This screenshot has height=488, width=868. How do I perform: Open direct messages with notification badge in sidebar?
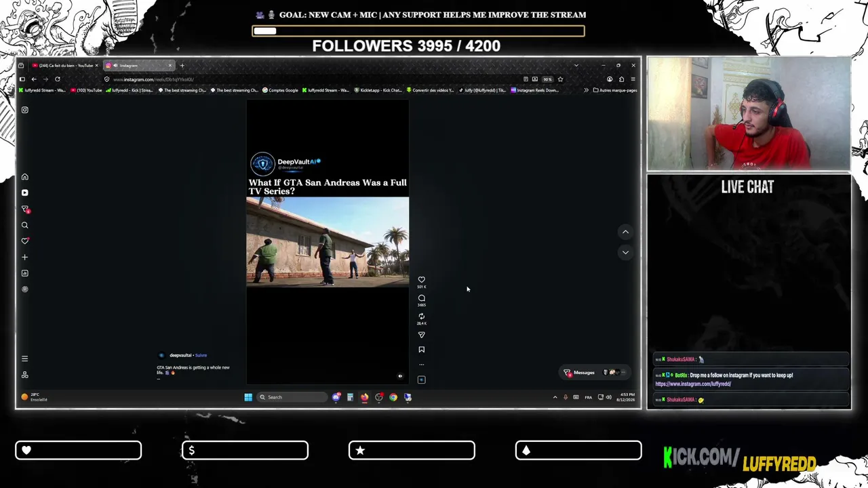[x=25, y=209]
